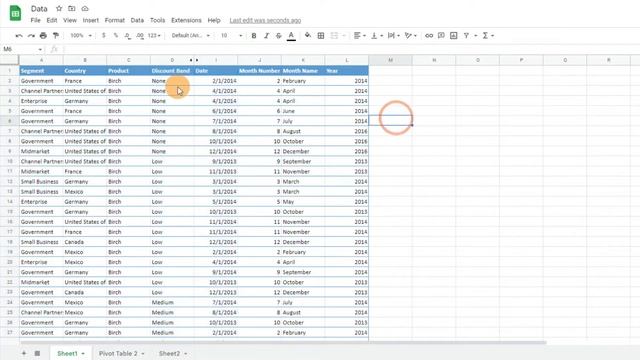The height and width of the screenshot is (360, 640).
Task: Open the Borders tool
Action: [321, 36]
